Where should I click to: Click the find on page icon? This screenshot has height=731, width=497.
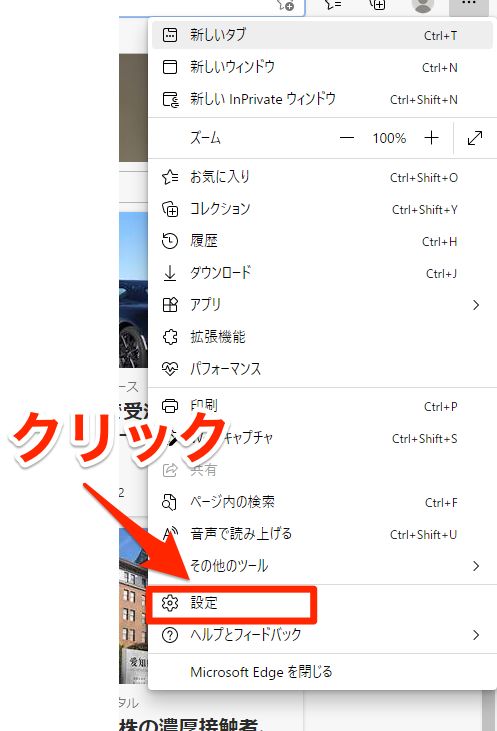(x=169, y=502)
